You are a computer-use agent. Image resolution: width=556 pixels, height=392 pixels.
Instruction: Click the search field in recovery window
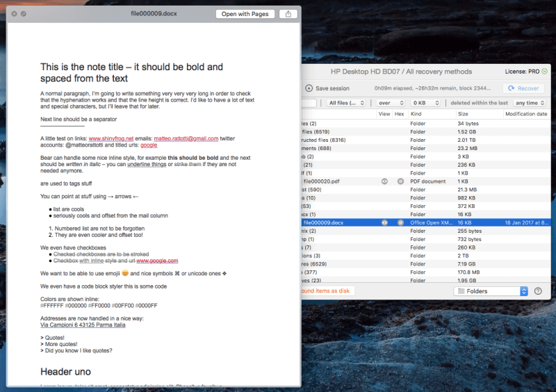pyautogui.click(x=309, y=103)
